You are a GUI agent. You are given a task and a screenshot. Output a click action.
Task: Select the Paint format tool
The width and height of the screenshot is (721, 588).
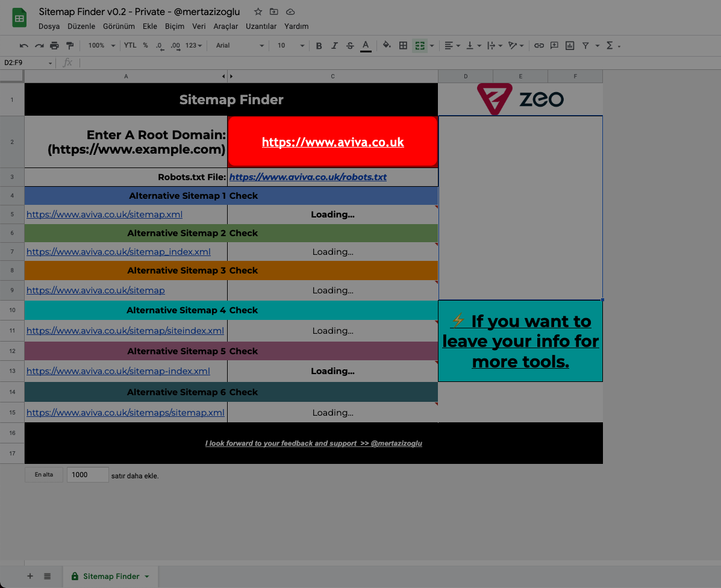click(70, 46)
